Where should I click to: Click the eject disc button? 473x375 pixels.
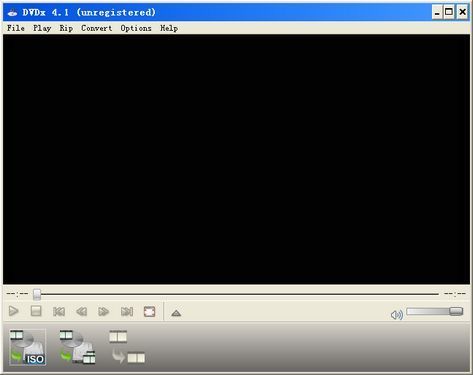point(176,313)
